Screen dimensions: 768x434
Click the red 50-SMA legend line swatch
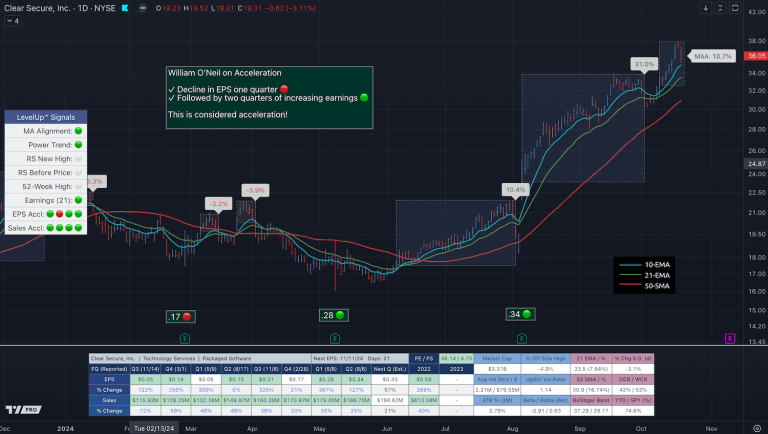click(x=631, y=285)
